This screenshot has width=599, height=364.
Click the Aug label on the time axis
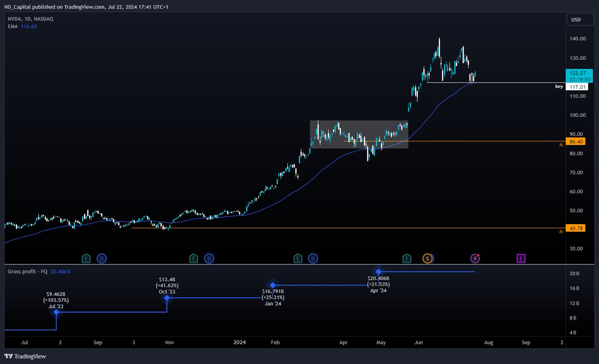point(489,343)
